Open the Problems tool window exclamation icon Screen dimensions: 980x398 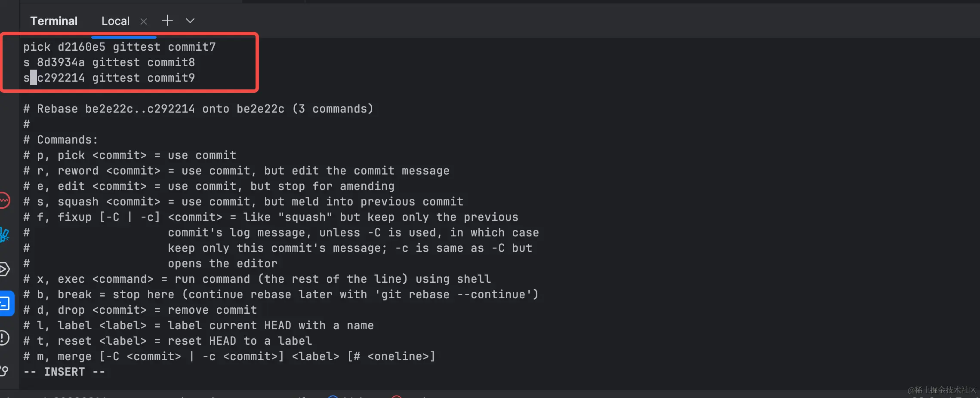click(4, 337)
